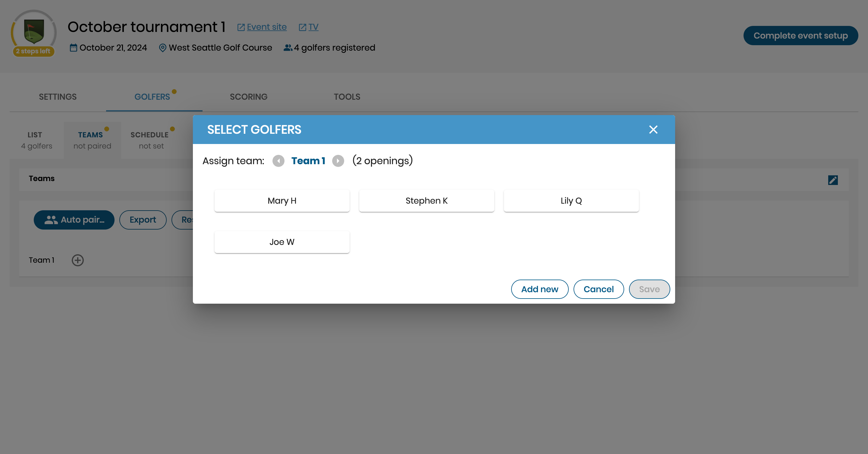Open the Schedule sub-tab
868x454 pixels.
coord(150,140)
